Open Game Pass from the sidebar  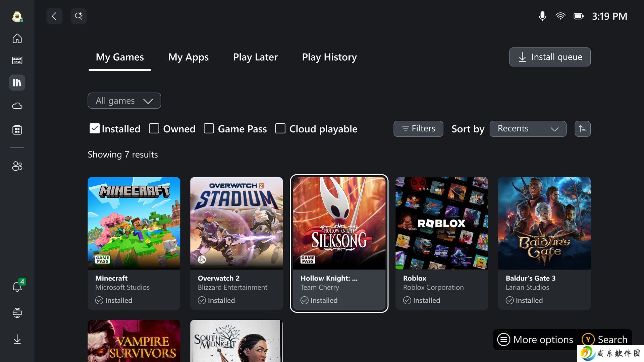tap(17, 60)
